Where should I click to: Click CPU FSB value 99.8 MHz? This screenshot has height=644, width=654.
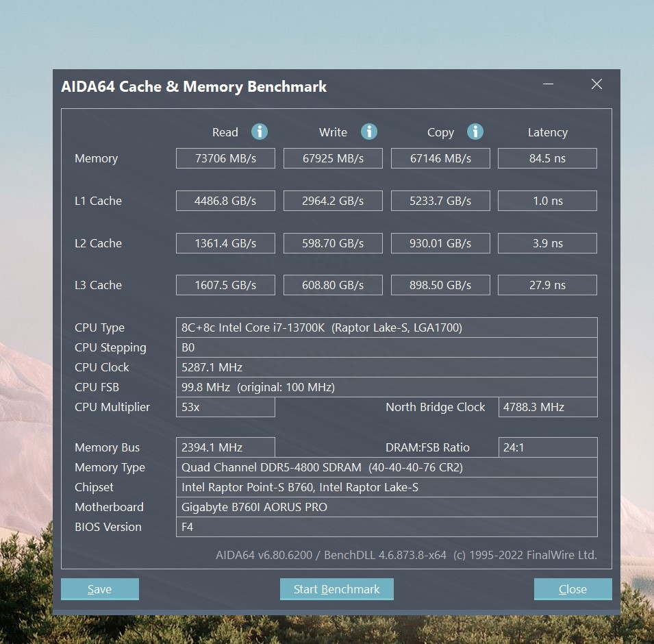(387, 387)
